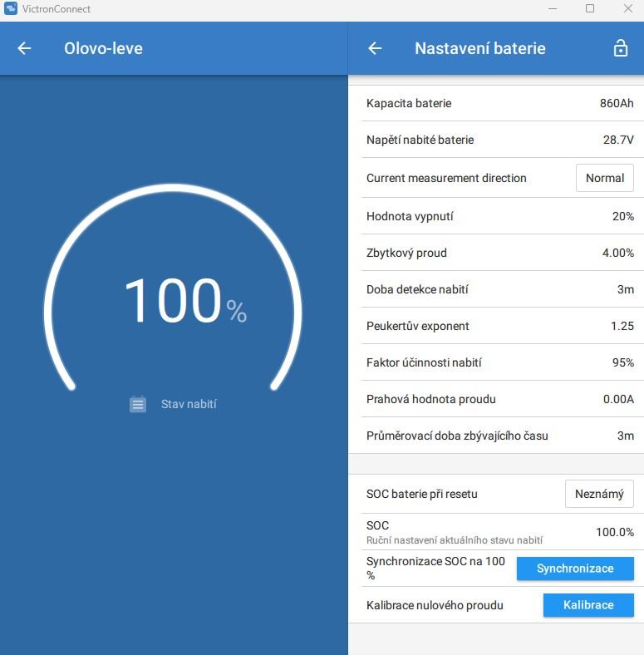Click the Stav nabití battery icon
The image size is (644, 655).
pos(138,404)
